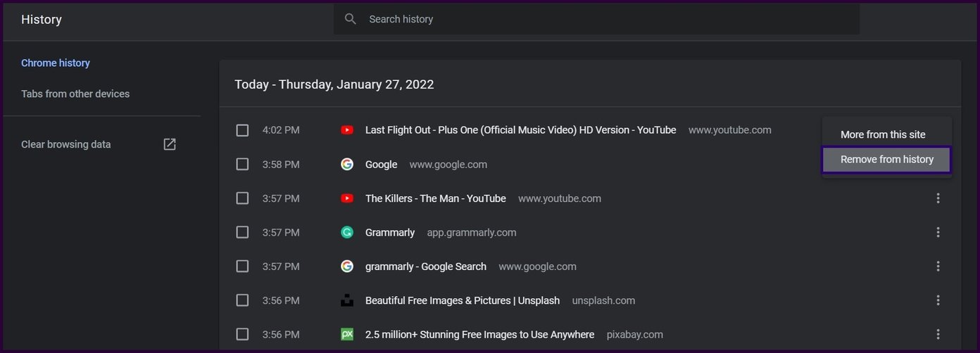Click the Pixabay favicon icon
This screenshot has width=980, height=353.
tap(347, 334)
